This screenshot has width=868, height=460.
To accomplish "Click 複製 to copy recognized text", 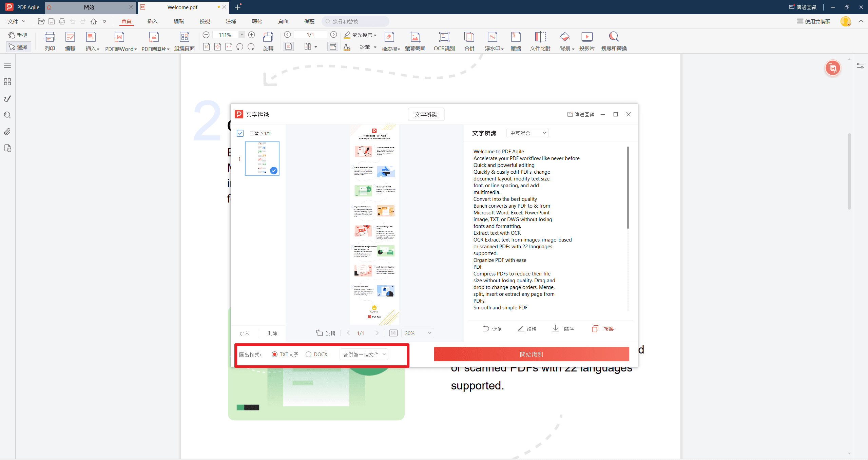I will (x=603, y=329).
